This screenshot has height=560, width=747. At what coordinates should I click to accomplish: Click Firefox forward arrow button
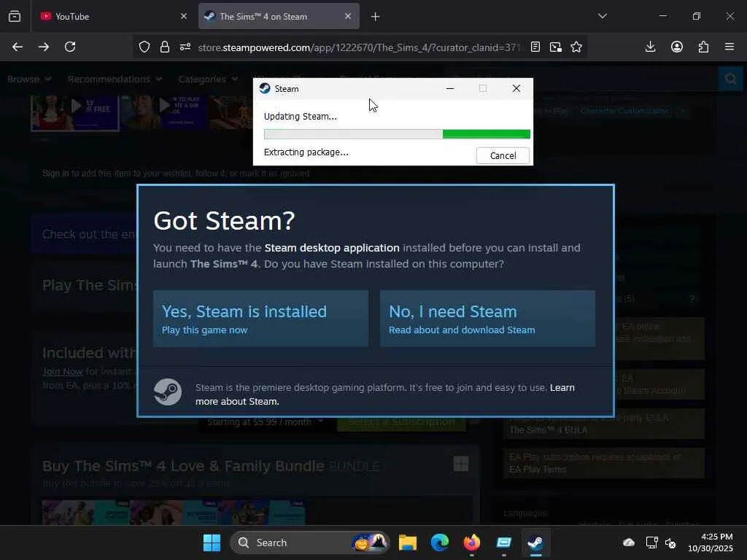(x=43, y=47)
